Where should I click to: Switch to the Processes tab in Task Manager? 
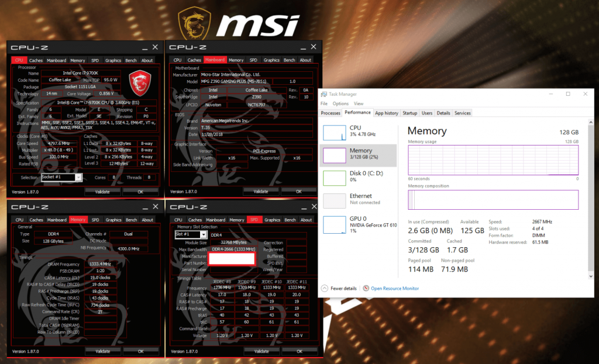pos(331,113)
